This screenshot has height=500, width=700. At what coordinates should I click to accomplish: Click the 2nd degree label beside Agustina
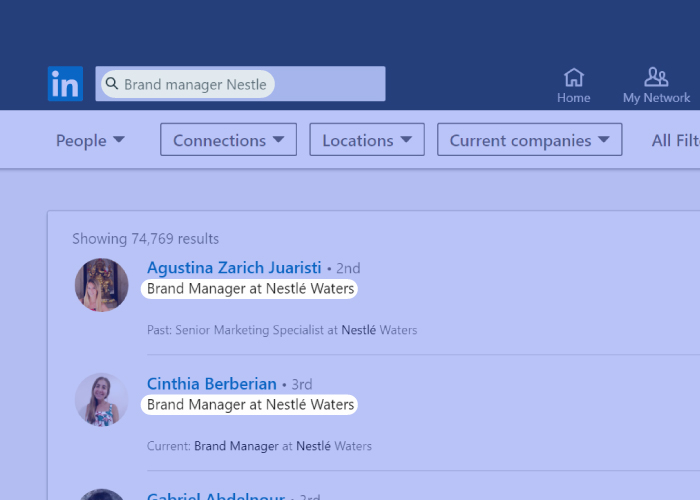click(348, 268)
